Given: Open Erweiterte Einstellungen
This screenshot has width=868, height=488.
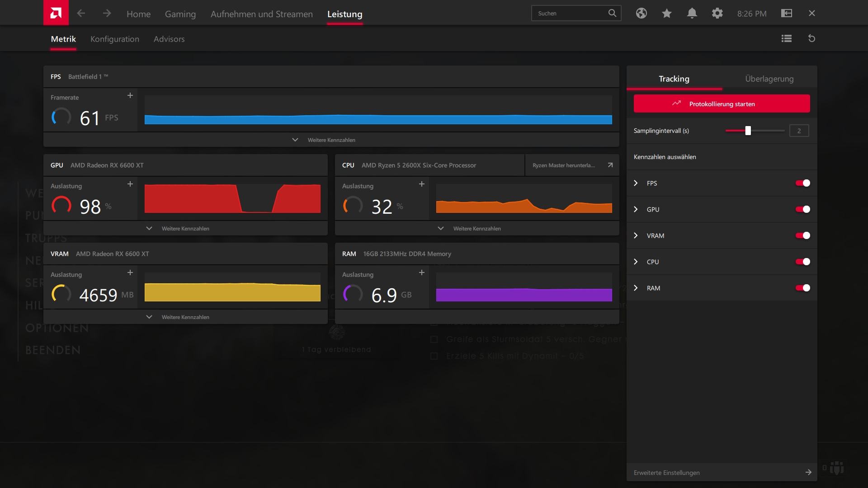Looking at the screenshot, I should [x=722, y=472].
